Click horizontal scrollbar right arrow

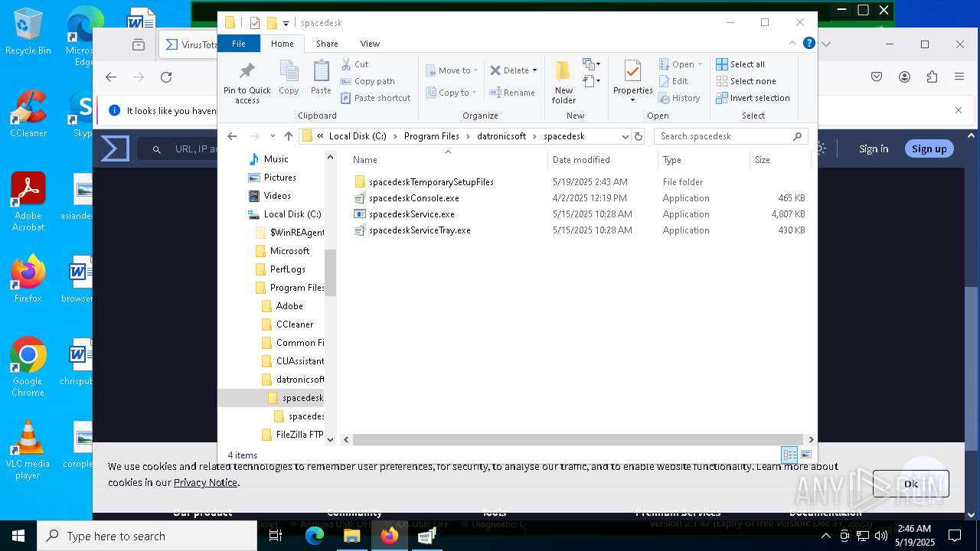(811, 439)
